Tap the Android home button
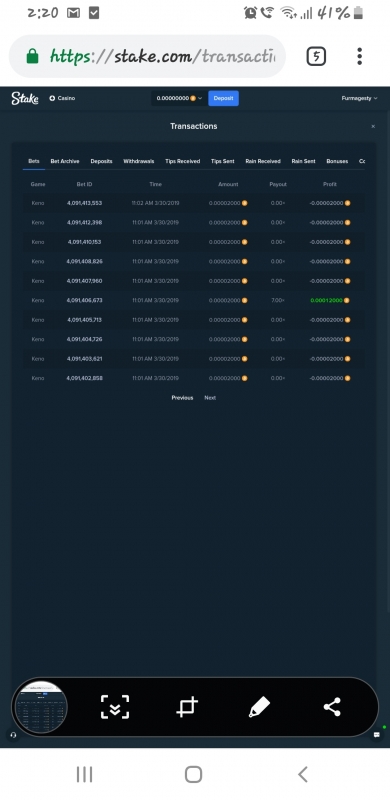390x800 pixels. point(193,774)
